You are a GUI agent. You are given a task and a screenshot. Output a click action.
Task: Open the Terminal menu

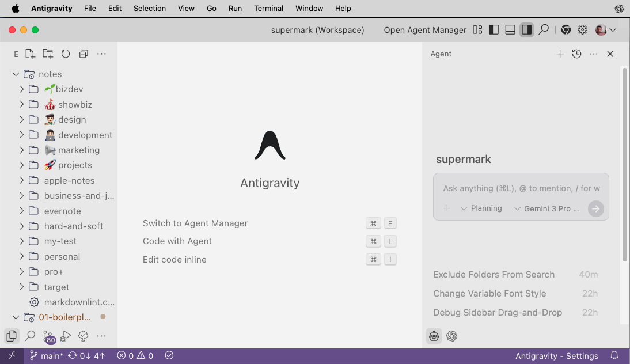268,8
